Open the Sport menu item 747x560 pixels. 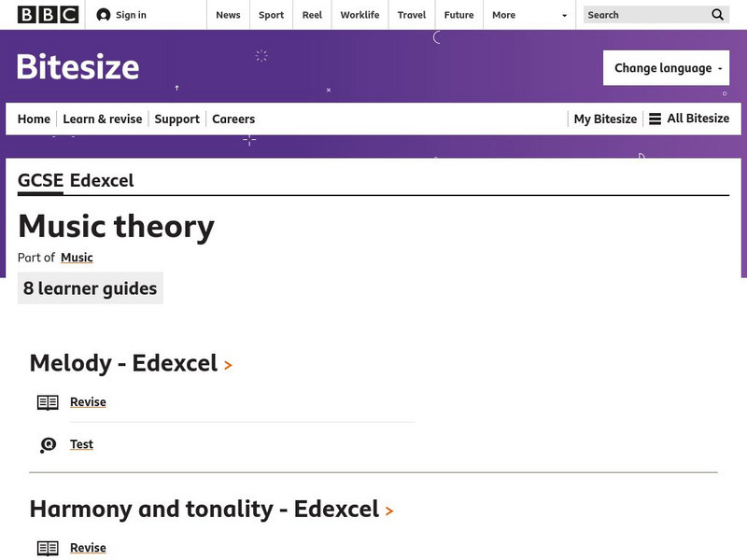pyautogui.click(x=271, y=15)
